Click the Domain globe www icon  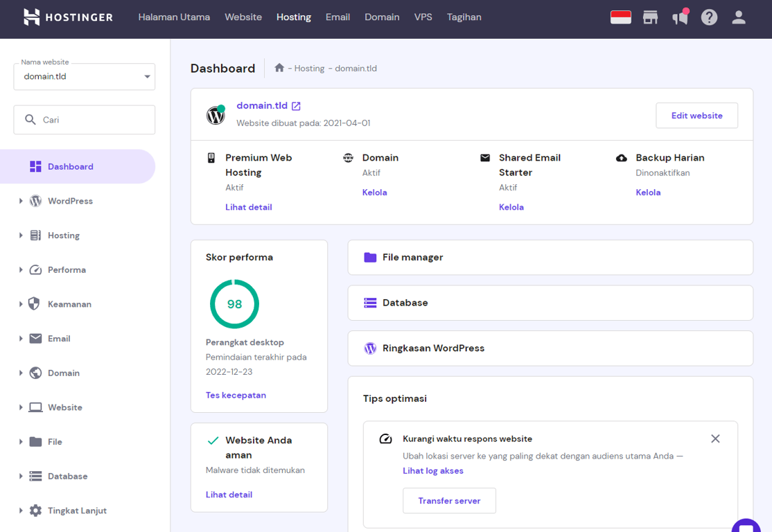click(x=348, y=158)
